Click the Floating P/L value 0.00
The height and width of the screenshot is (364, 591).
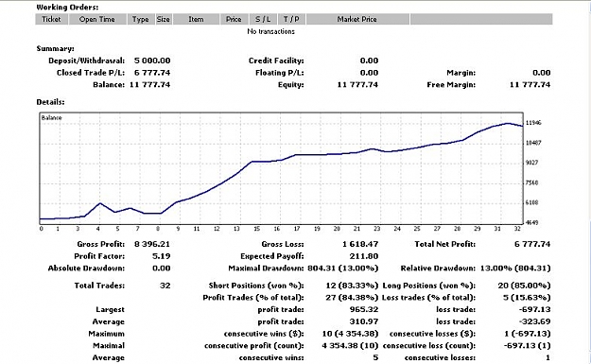coord(369,73)
